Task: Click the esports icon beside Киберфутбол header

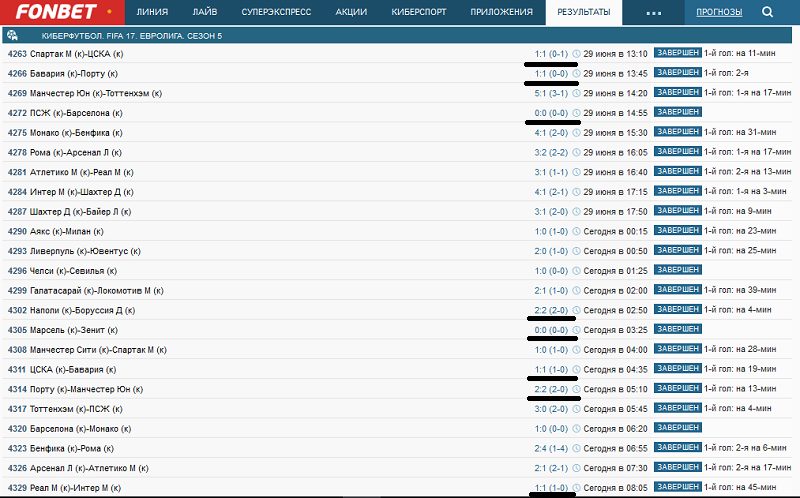Action: tap(11, 34)
